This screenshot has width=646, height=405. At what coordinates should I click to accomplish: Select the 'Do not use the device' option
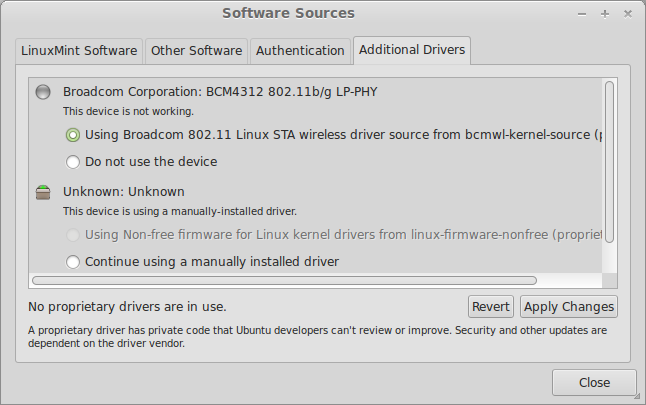click(x=73, y=162)
